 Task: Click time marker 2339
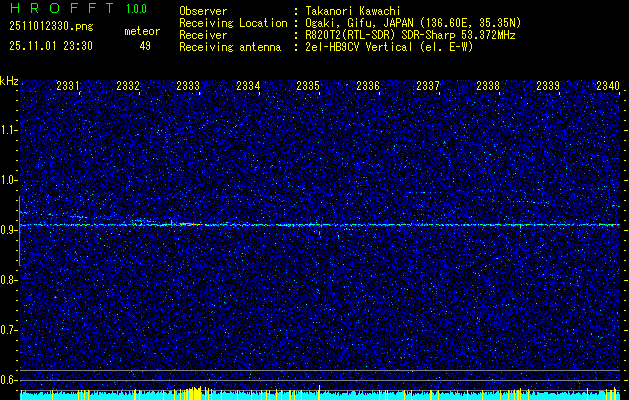tap(548, 85)
